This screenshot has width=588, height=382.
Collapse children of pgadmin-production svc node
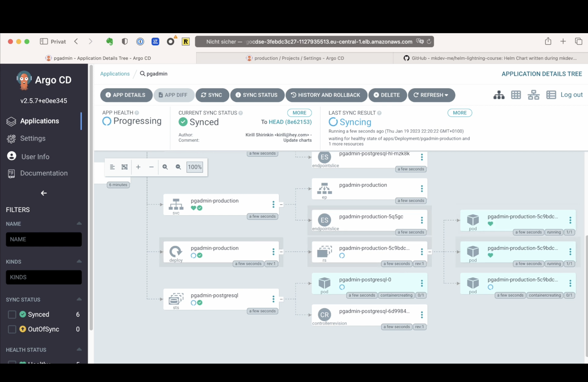click(281, 205)
